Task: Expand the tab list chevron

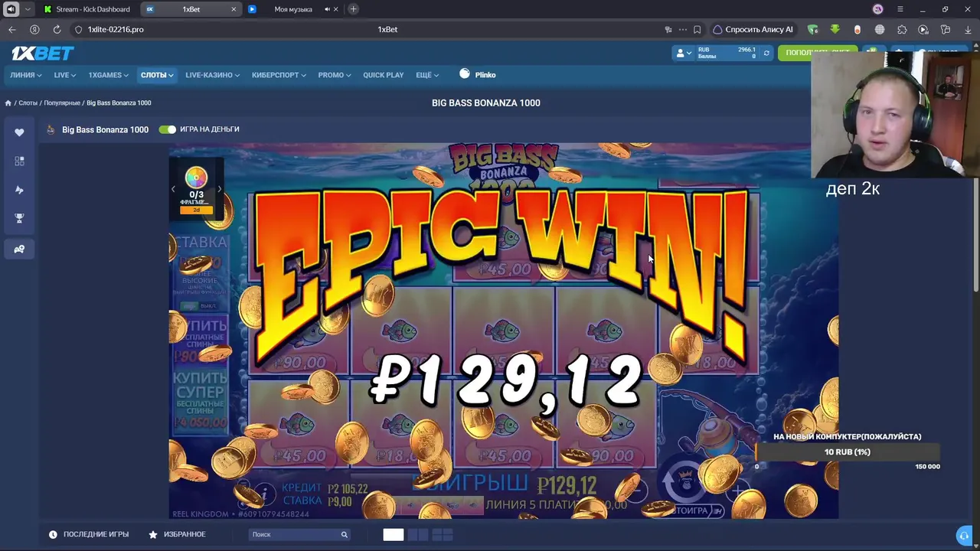Action: [28, 9]
